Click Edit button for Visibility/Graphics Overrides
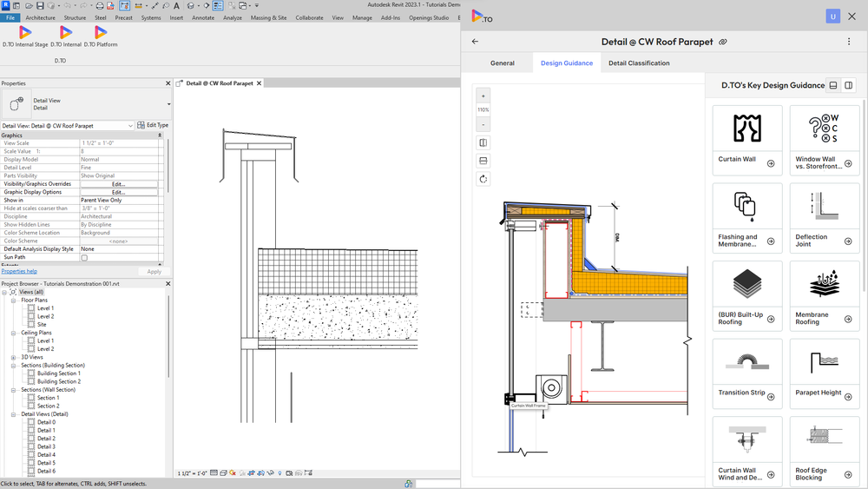868x489 pixels. 119,184
